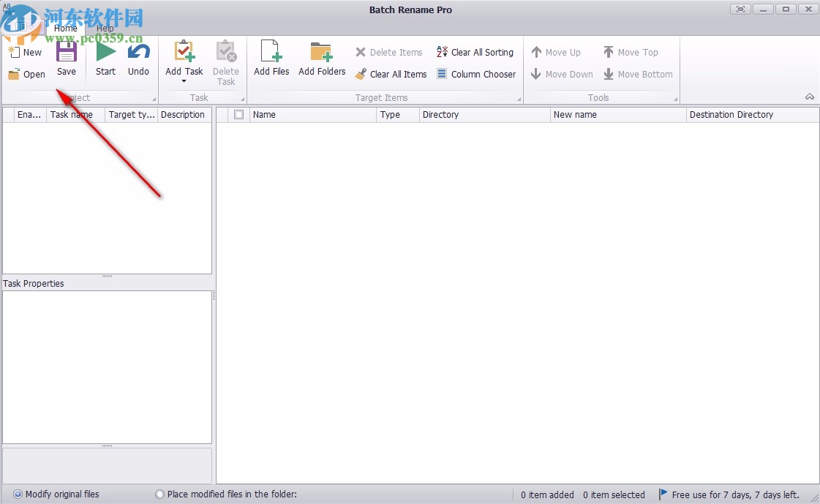The height and width of the screenshot is (504, 820).
Task: Click Move Up in Tools
Action: tap(556, 52)
